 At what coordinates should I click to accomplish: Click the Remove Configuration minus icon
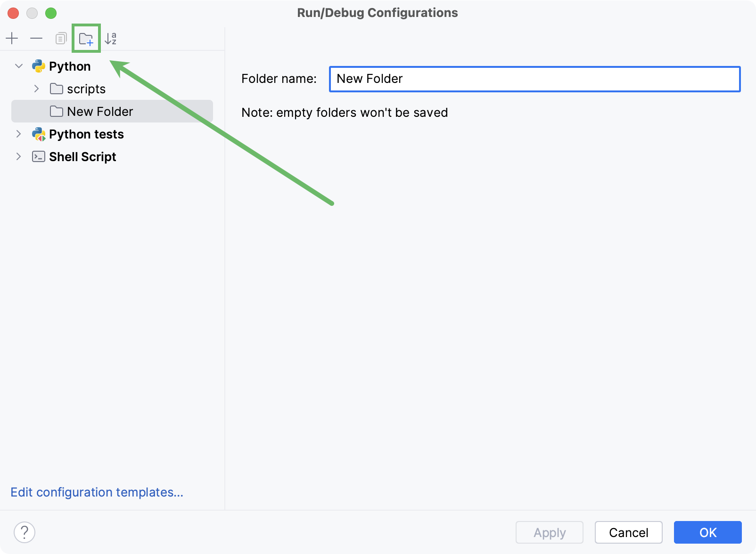point(36,38)
